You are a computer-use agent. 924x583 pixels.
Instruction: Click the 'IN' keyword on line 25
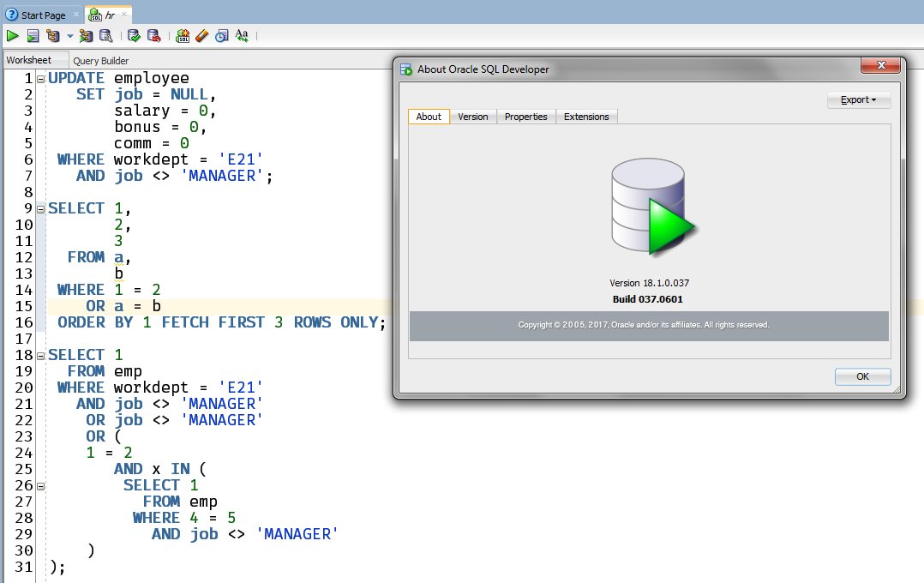click(180, 469)
